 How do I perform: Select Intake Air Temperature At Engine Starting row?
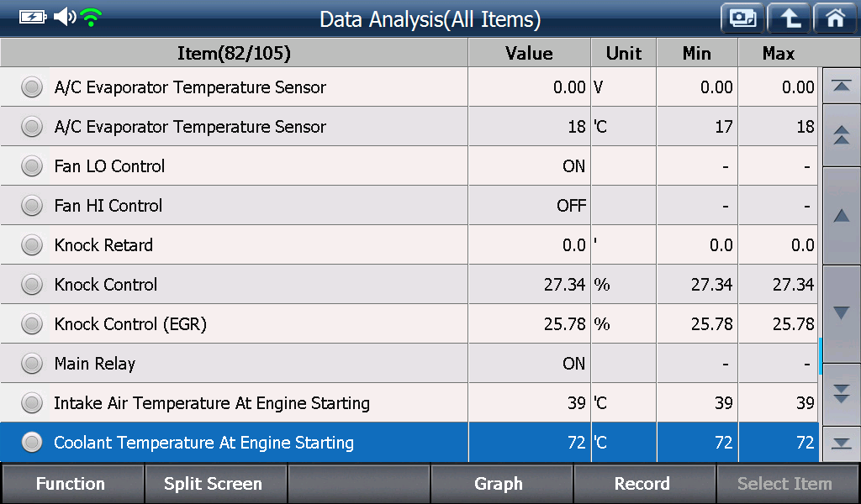(409, 403)
